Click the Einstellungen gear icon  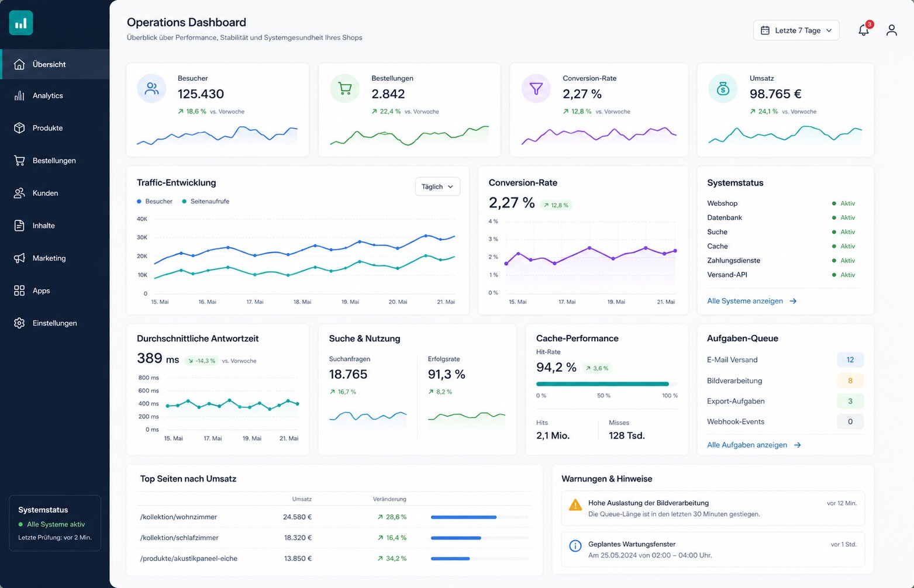pyautogui.click(x=19, y=323)
